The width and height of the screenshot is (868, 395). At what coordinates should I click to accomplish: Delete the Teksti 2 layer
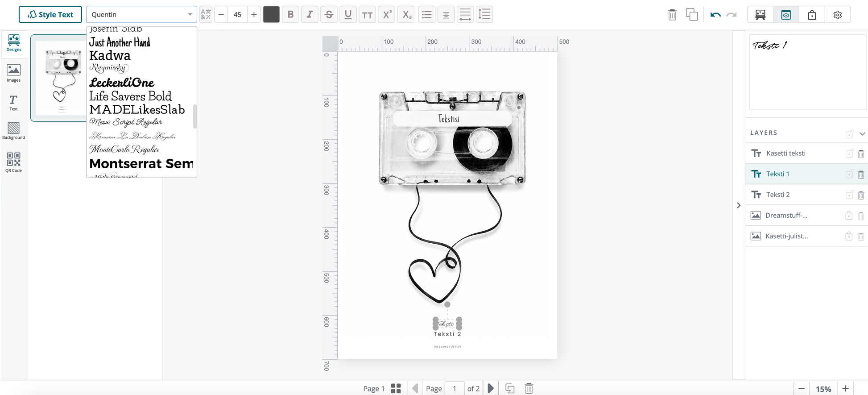861,195
